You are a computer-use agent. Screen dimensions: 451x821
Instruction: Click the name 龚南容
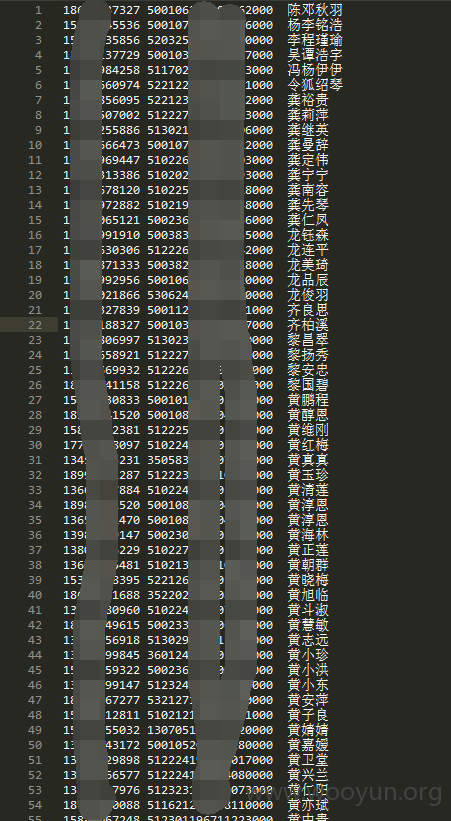click(x=308, y=190)
